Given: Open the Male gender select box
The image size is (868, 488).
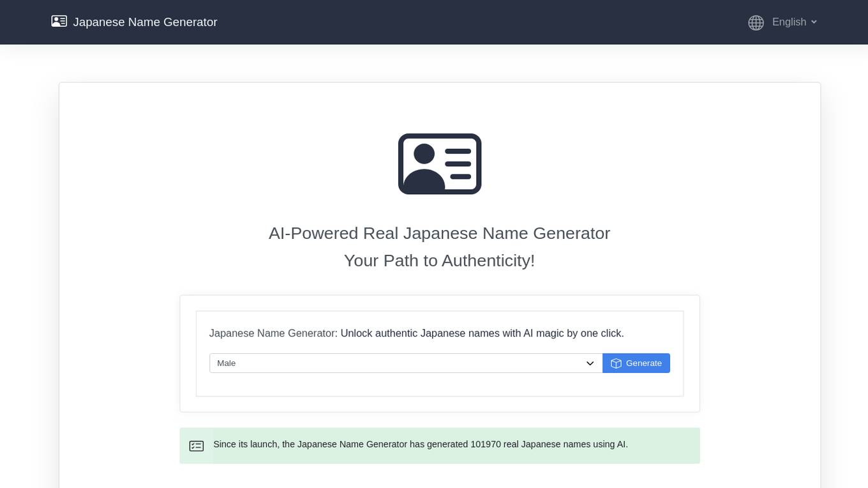Looking at the screenshot, I should [406, 363].
